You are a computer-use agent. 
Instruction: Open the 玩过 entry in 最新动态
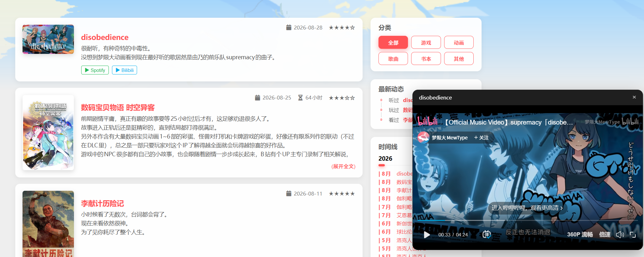[x=408, y=110]
